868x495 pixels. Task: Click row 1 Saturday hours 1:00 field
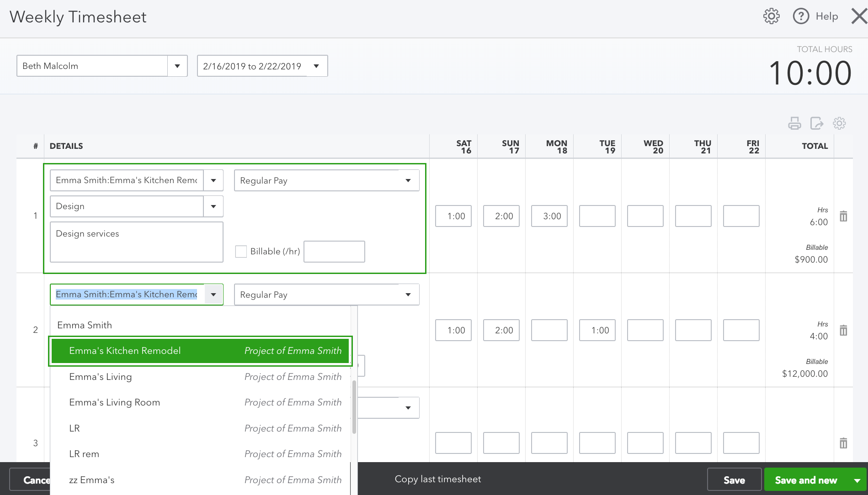tap(453, 216)
